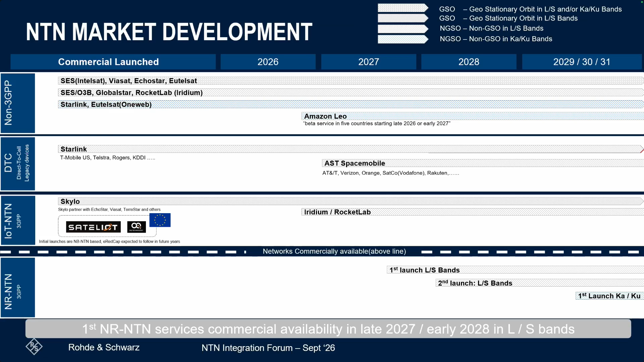
Task: Select the 2027 column header
Action: (x=369, y=62)
